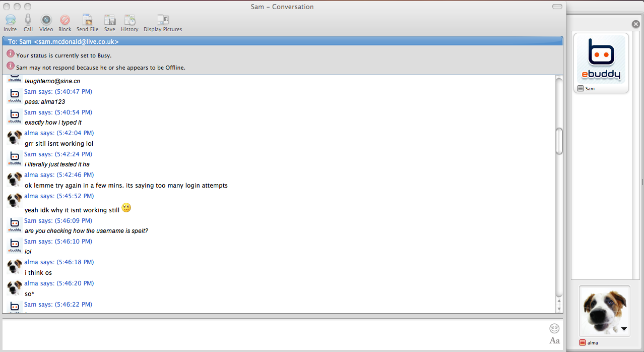Click the scrollbar up arrow at bottom
The height and width of the screenshot is (352, 644).
click(x=559, y=301)
